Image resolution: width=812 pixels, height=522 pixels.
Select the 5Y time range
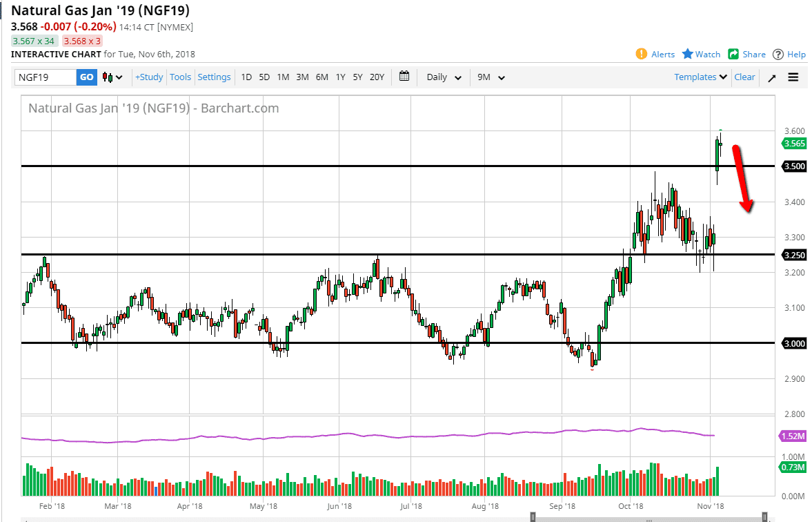[357, 77]
